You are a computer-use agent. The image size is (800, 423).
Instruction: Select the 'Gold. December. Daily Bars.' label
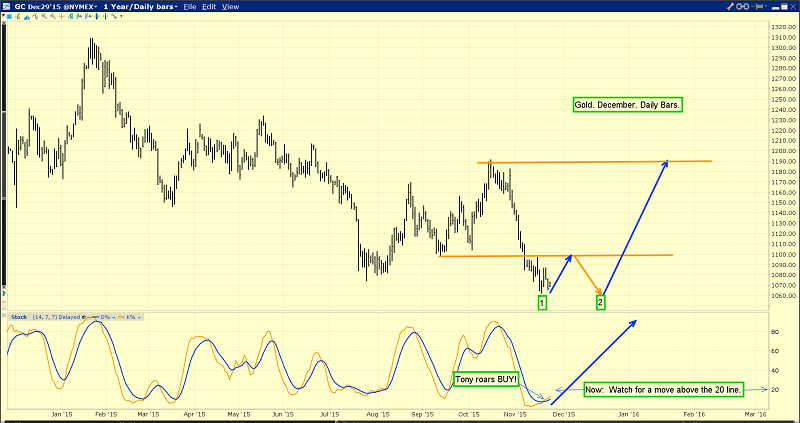(628, 104)
